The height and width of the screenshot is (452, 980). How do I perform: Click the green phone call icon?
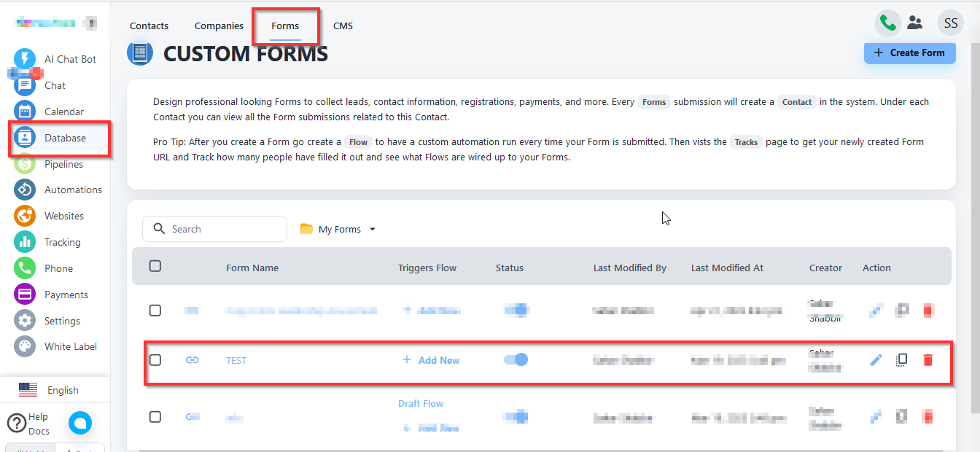click(x=887, y=23)
